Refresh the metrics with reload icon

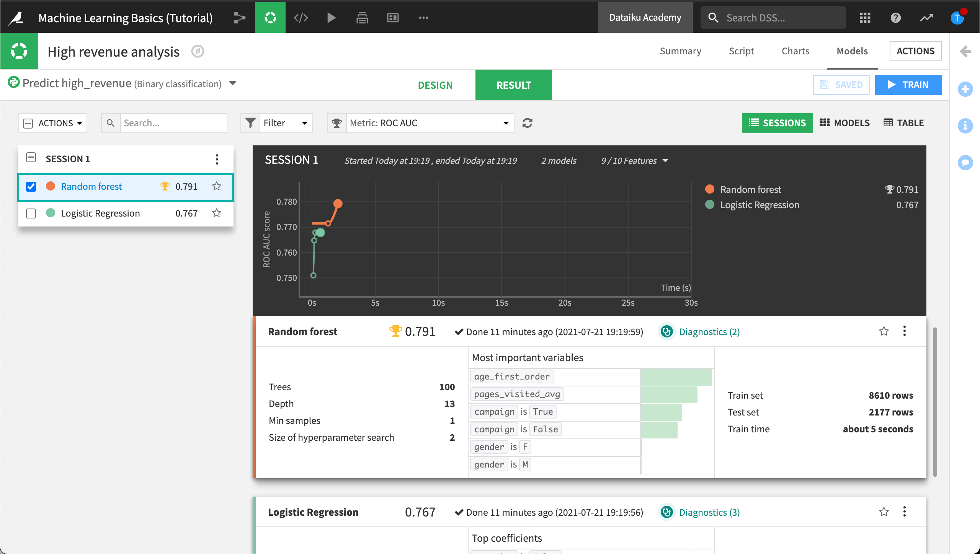click(528, 123)
